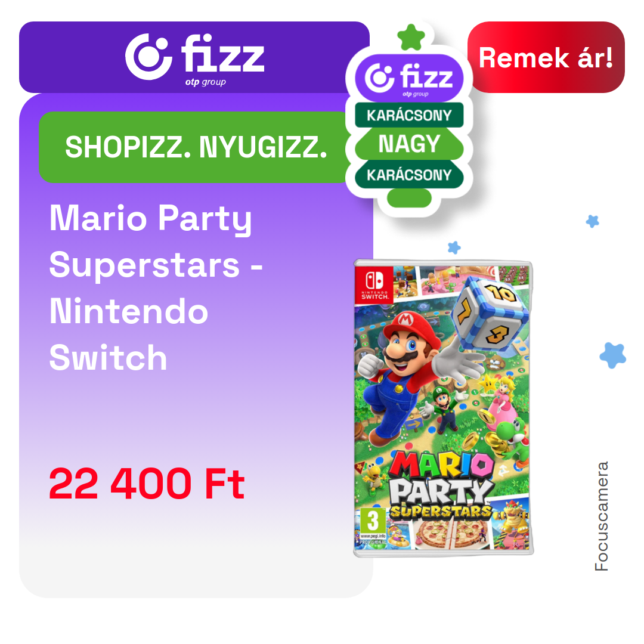Image resolution: width=644 pixels, height=644 pixels.
Task: Click the NAGY tree segment
Action: 409,144
